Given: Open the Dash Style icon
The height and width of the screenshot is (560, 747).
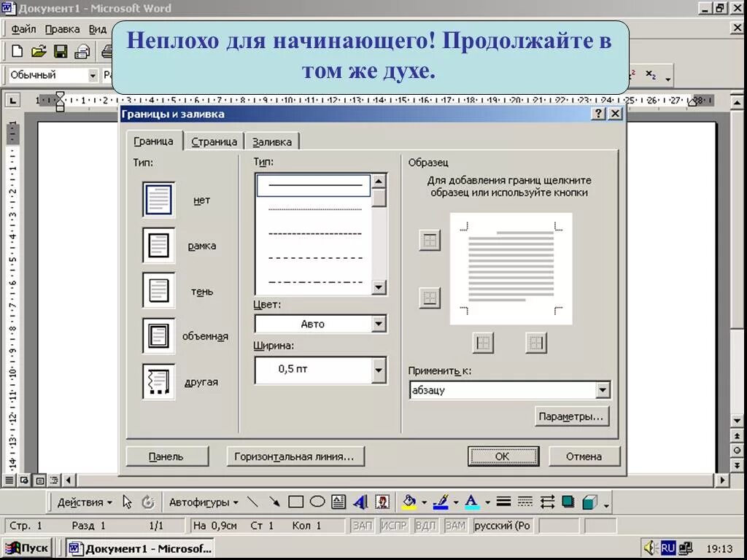Looking at the screenshot, I should [x=525, y=502].
